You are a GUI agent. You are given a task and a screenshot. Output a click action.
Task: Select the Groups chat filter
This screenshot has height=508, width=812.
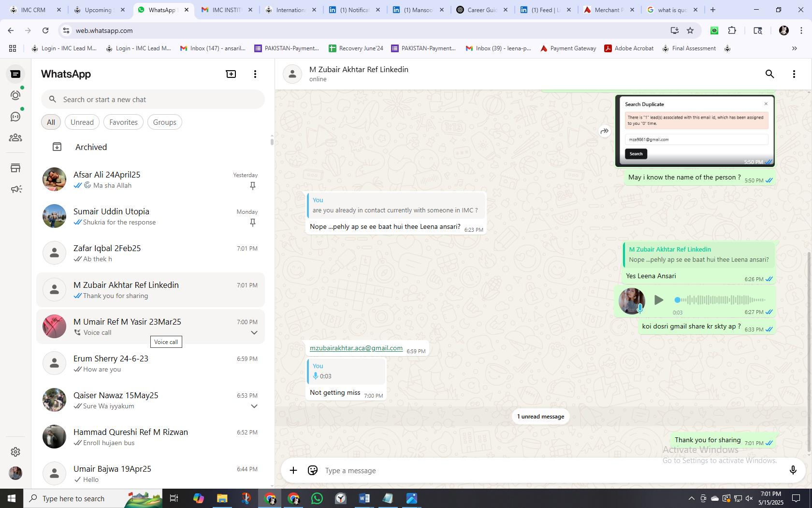(x=165, y=122)
